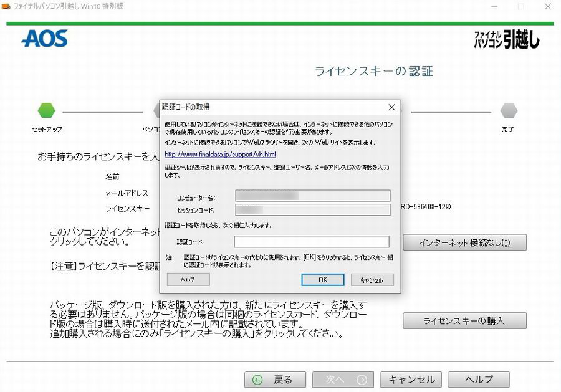
Task: Click OK in the 認証コードの取得 dialog
Action: click(323, 280)
